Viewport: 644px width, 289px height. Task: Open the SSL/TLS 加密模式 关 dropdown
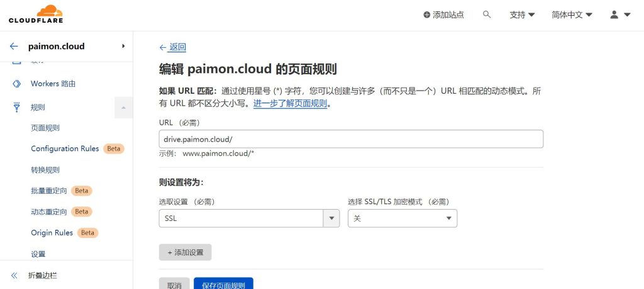(x=402, y=218)
